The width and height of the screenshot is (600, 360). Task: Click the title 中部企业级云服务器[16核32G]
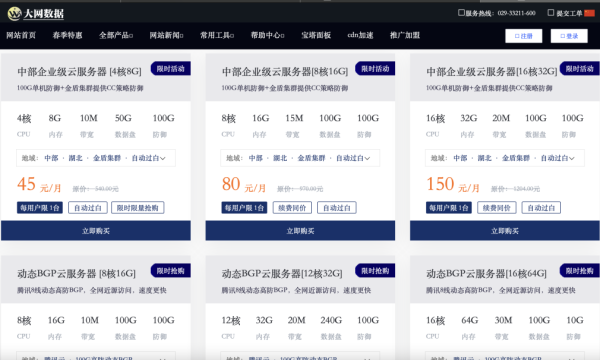point(492,72)
